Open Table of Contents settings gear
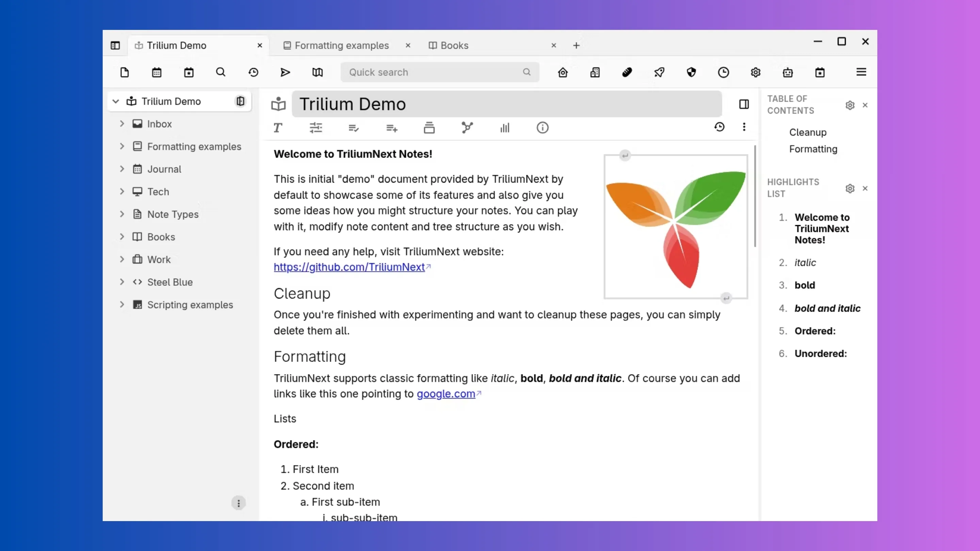This screenshot has height=551, width=980. tap(850, 105)
